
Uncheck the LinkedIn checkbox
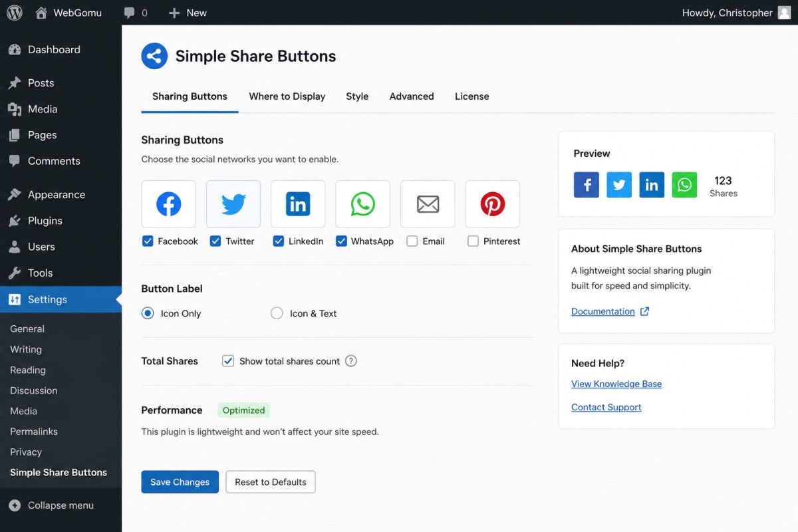pos(279,241)
